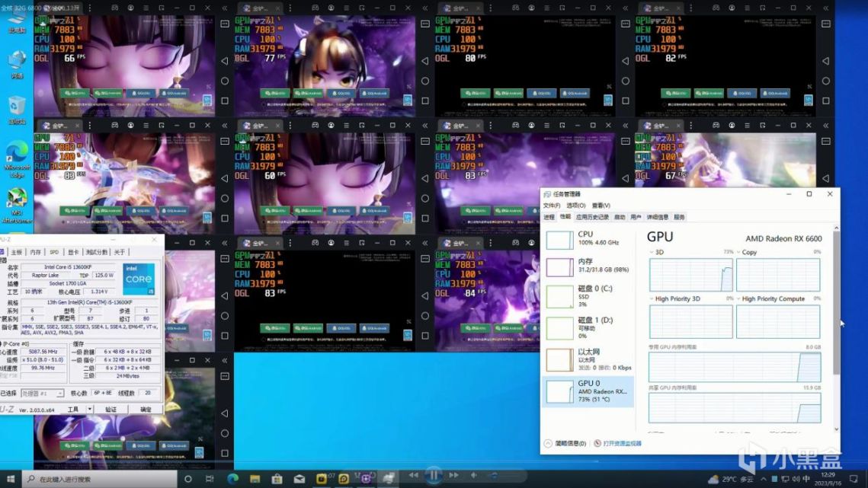Select 以太网 in the Task Manager performance list
868x488 pixels.
coord(588,359)
